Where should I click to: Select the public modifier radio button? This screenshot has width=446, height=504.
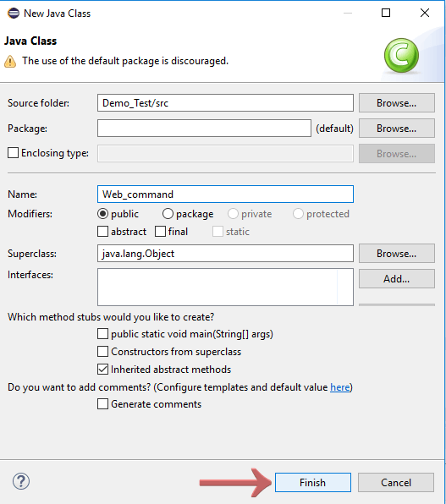102,214
